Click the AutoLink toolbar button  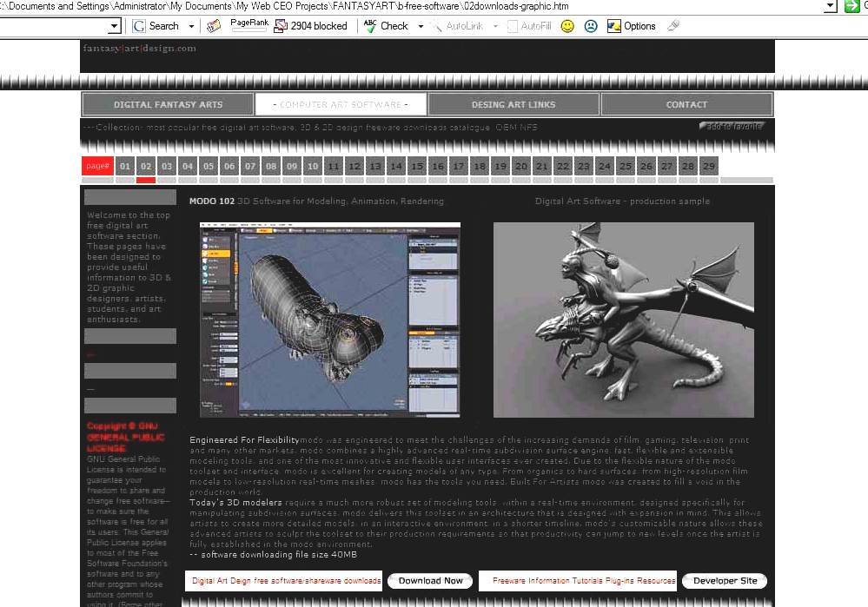coord(457,26)
